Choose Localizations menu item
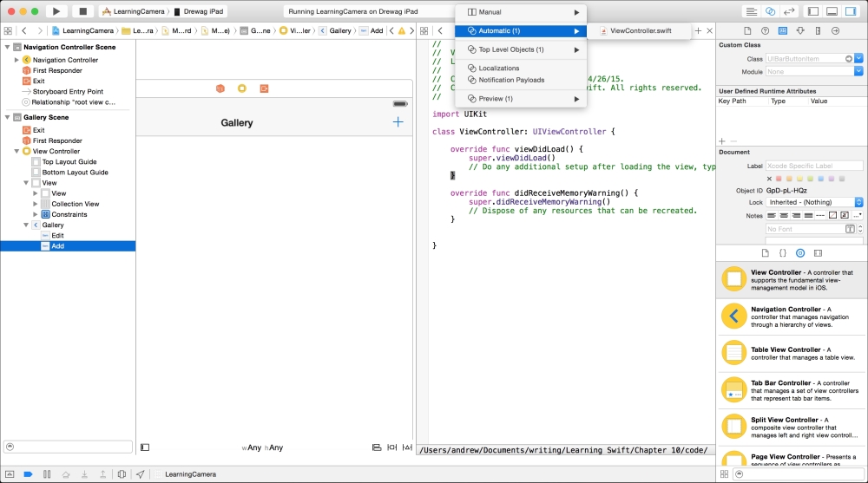The height and width of the screenshot is (483, 868). 520,68
